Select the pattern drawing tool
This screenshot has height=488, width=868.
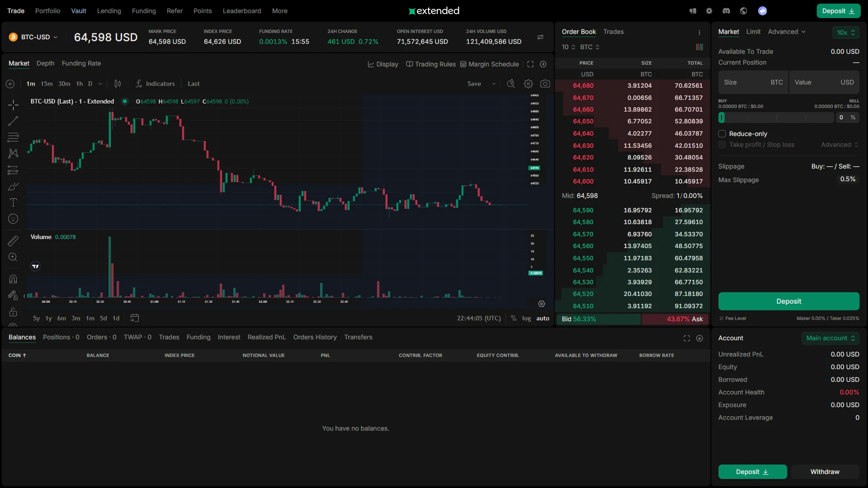13,154
